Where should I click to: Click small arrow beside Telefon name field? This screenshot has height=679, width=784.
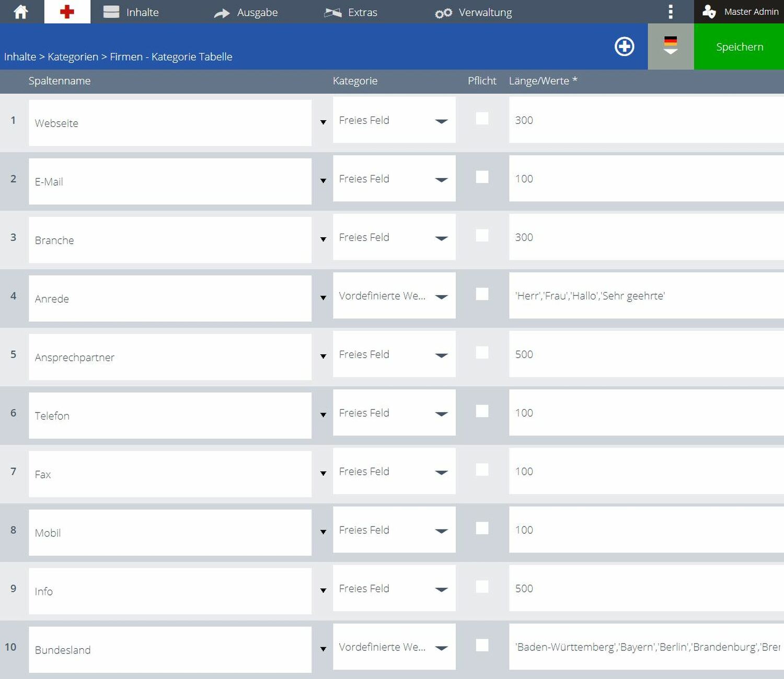[x=323, y=415]
